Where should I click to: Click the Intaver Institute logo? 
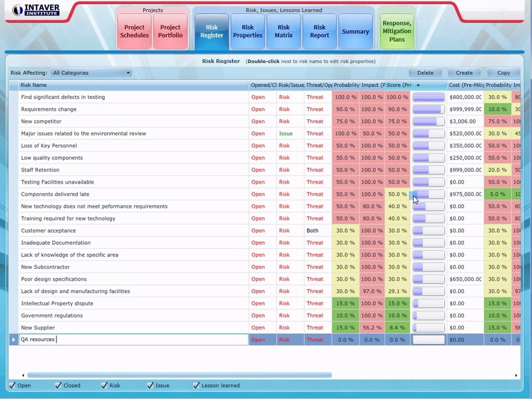[35, 10]
